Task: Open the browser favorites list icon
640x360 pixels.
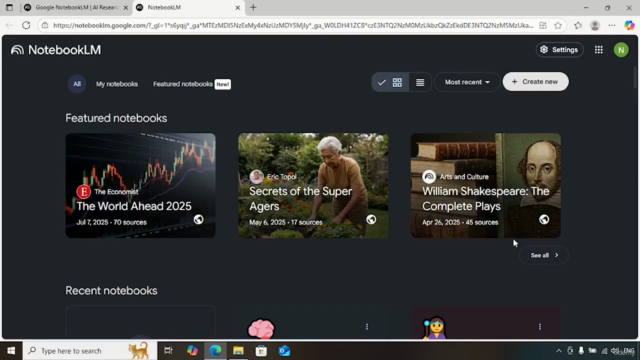Action: tap(578, 25)
